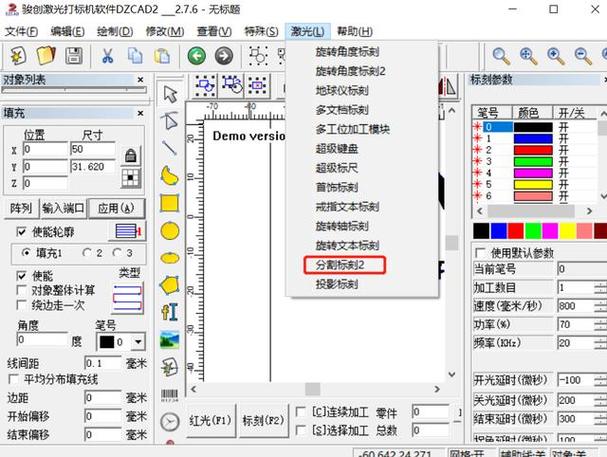Screen dimensions: 607x457
Task: Enable the 平均分布填充线 checkbox
Action: coord(13,378)
